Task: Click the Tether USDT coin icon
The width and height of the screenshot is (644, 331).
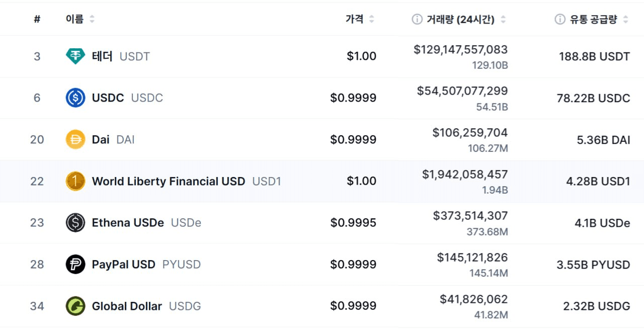Action: (x=75, y=56)
